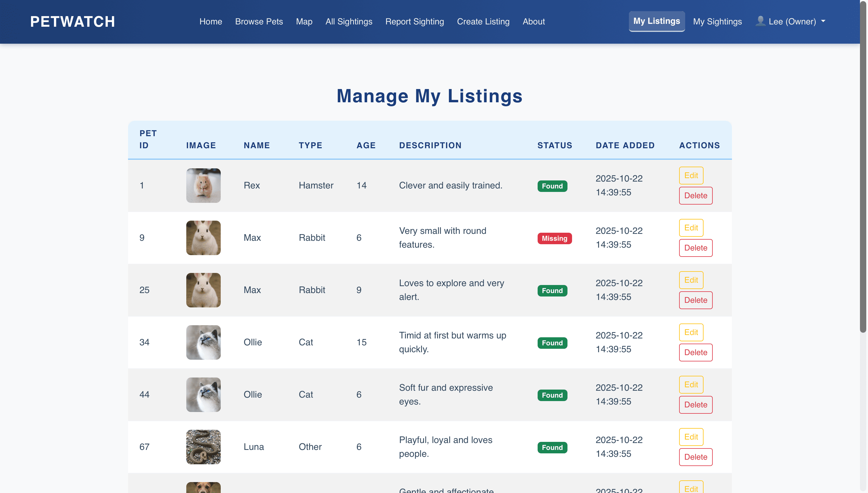Viewport: 868px width, 493px height.
Task: Go to All Sightings
Action: [x=349, y=21]
